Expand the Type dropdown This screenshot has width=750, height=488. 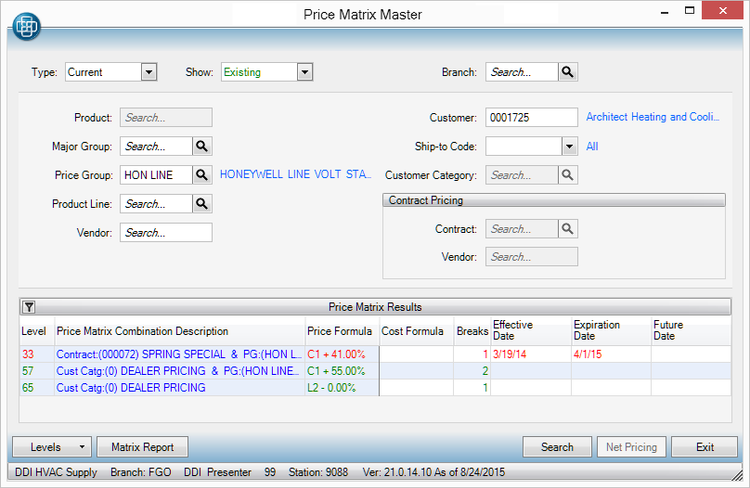[x=149, y=72]
